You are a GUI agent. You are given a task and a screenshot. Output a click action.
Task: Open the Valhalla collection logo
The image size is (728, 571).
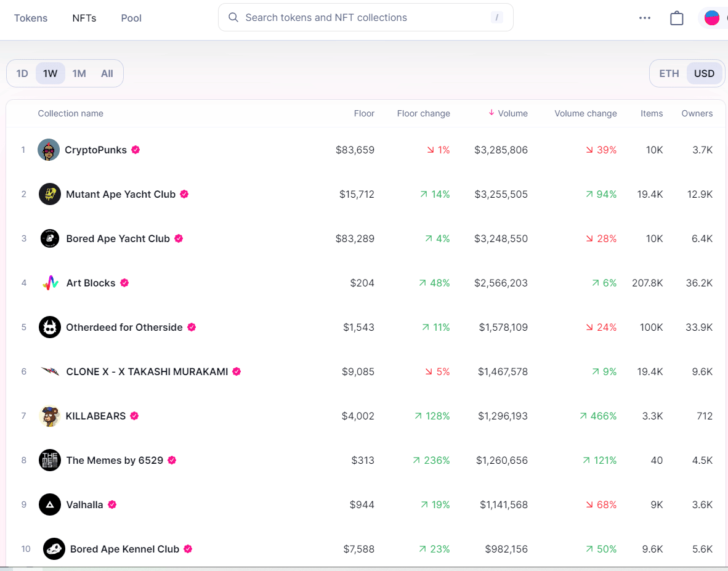point(50,504)
